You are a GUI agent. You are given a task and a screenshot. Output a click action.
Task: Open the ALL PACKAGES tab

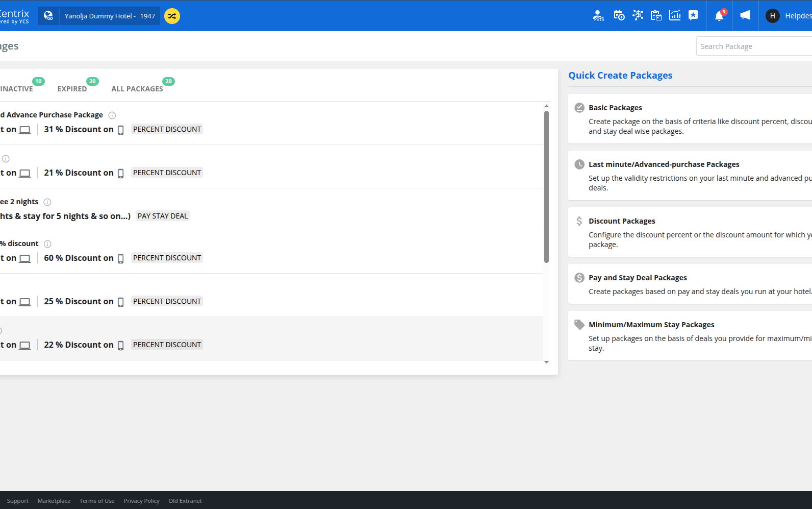(137, 89)
